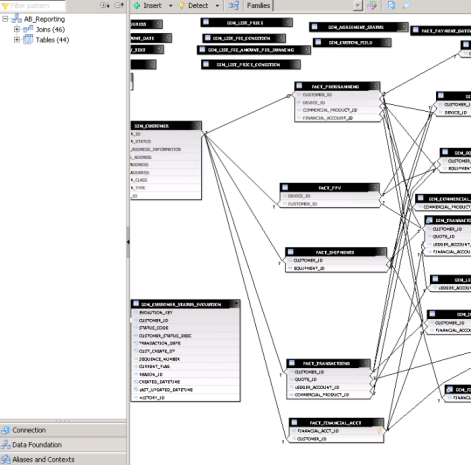Select the AB_Reporting data foundation item
Image resolution: width=471 pixels, height=465 pixels.
point(44,19)
